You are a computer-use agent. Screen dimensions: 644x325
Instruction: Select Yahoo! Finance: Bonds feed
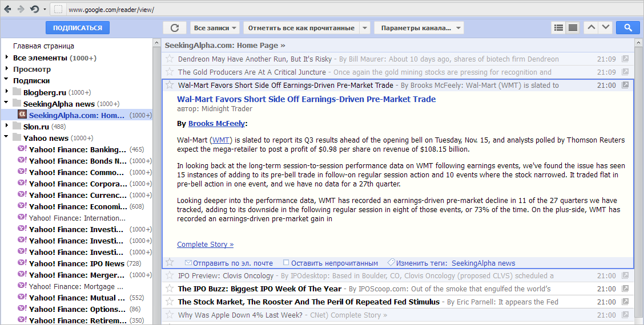pos(78,161)
